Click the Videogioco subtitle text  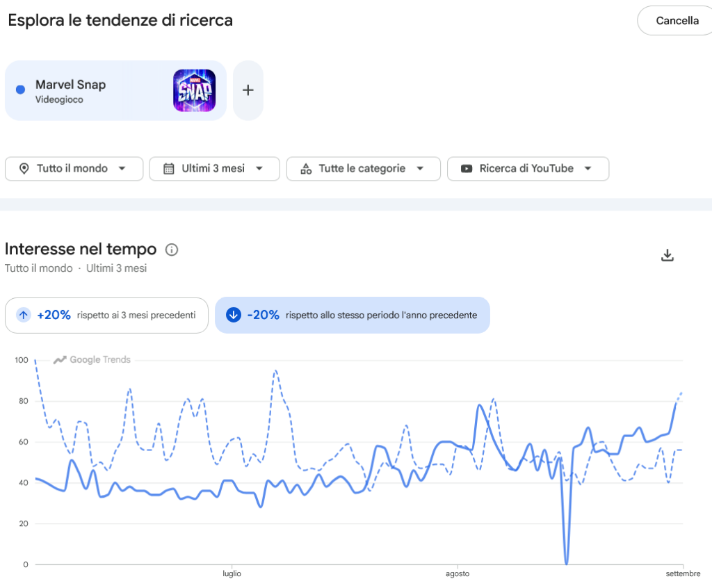point(60,99)
